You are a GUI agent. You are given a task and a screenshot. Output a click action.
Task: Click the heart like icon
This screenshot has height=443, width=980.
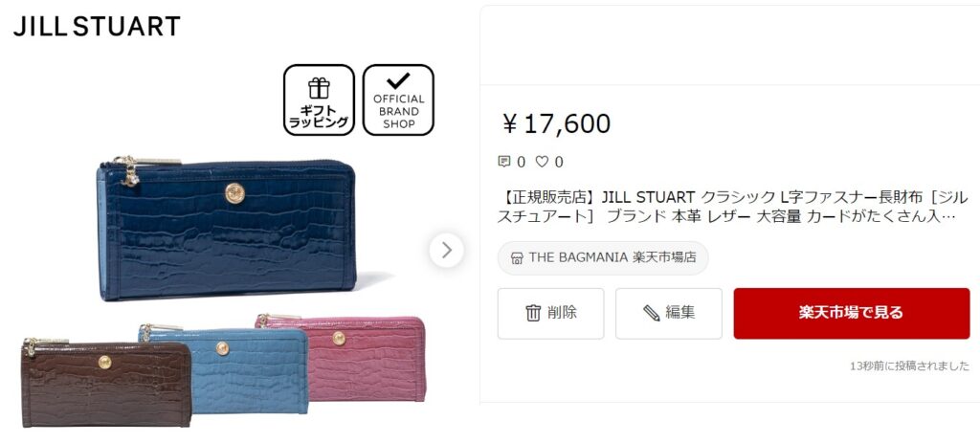(542, 162)
